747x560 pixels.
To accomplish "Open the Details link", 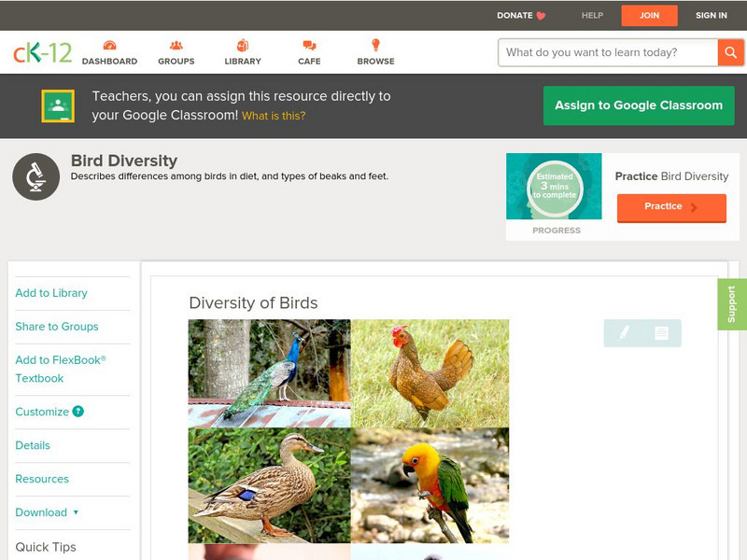I will pos(33,445).
